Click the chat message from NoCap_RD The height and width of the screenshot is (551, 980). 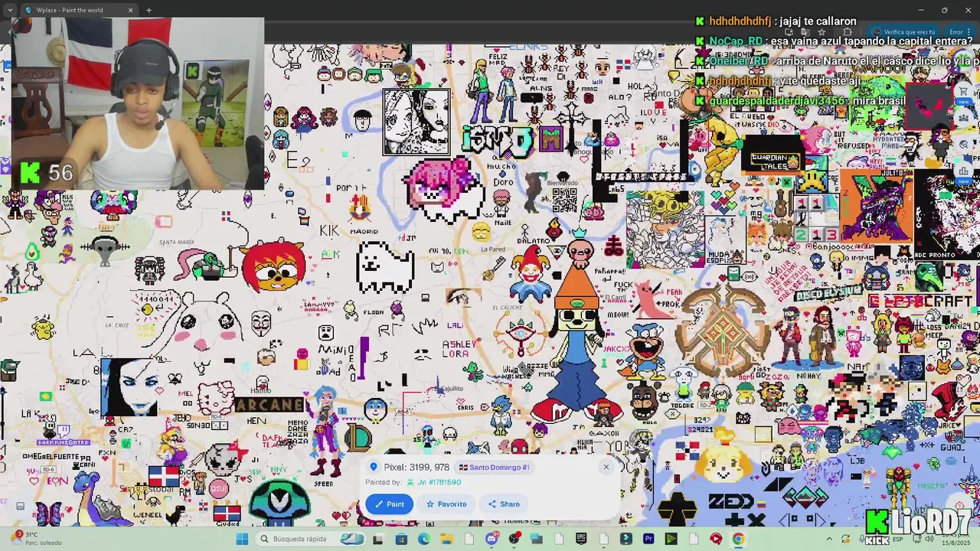pyautogui.click(x=835, y=41)
